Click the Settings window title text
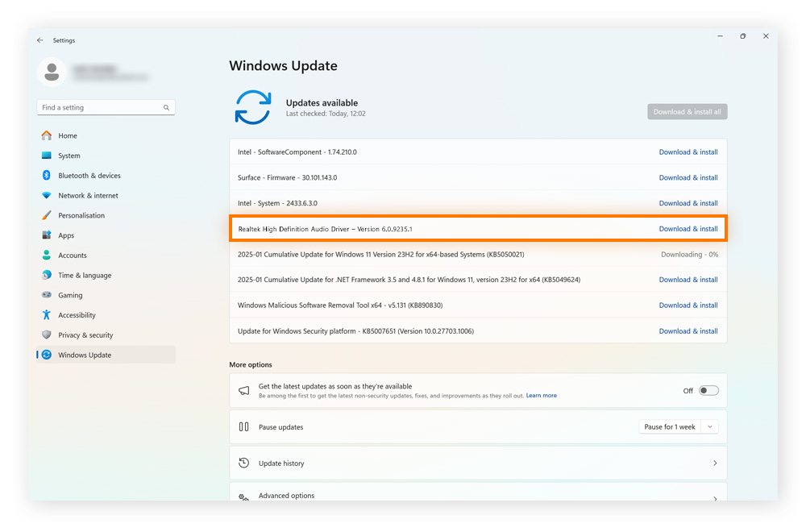Screen dimensions: 806x532 (64, 40)
